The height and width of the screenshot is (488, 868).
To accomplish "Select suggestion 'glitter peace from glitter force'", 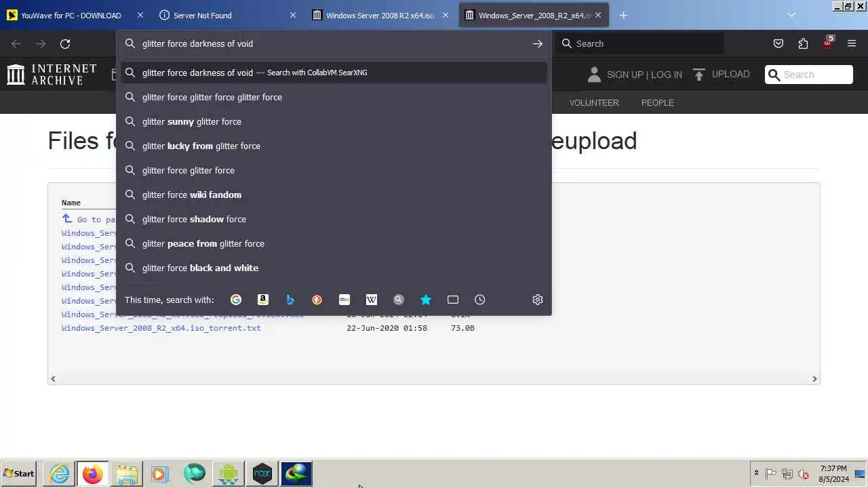I will [x=334, y=243].
